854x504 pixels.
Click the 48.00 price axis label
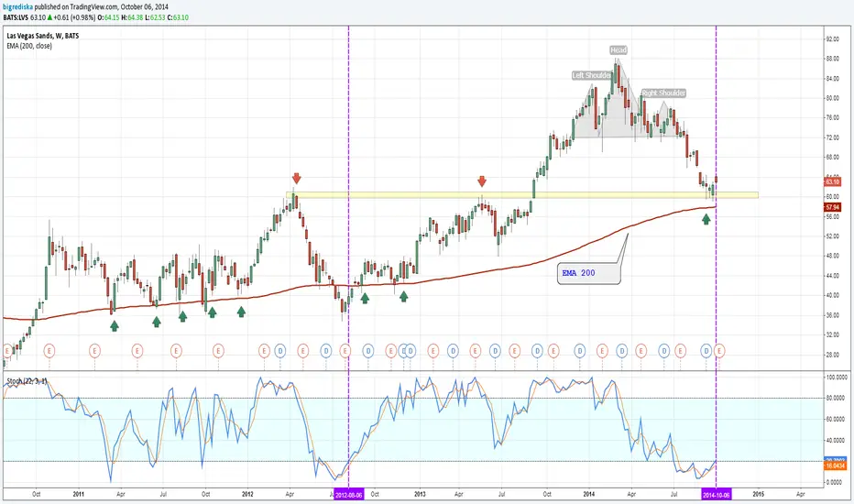tap(832, 256)
